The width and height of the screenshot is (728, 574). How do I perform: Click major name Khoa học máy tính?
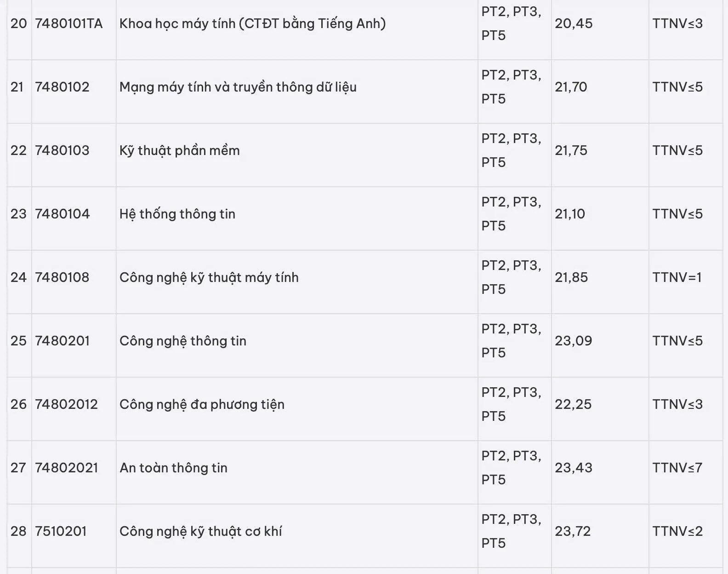[x=252, y=23]
